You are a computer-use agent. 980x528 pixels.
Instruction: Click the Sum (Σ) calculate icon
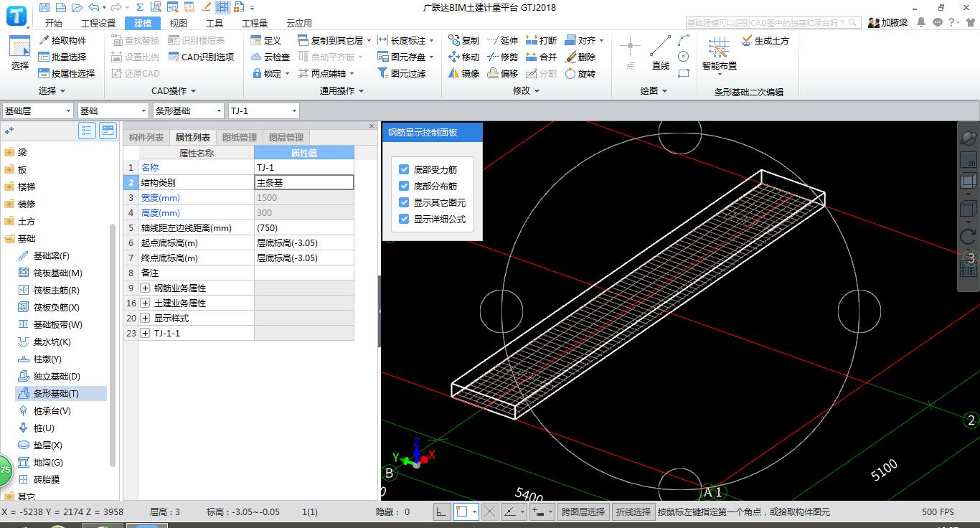coord(140,7)
